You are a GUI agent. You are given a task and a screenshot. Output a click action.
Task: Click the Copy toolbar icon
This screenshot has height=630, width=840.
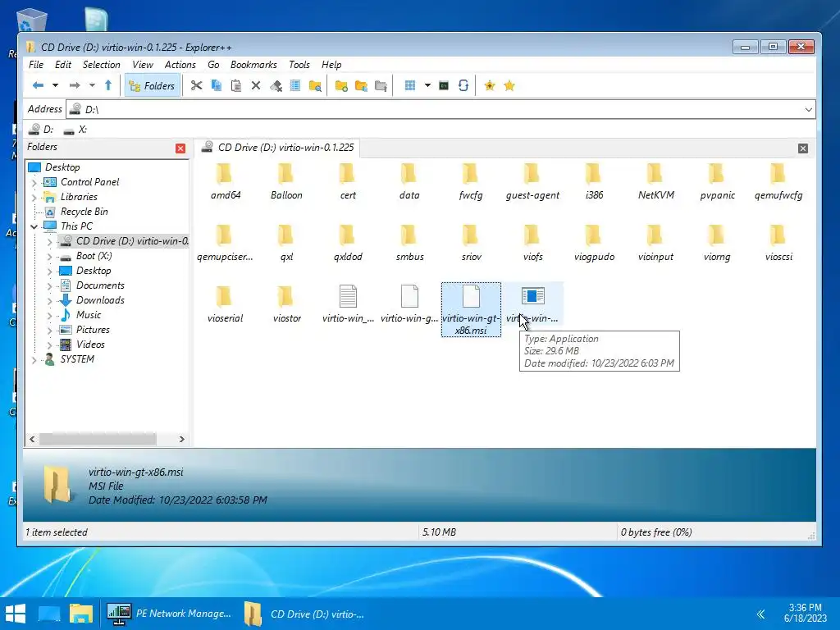point(217,85)
